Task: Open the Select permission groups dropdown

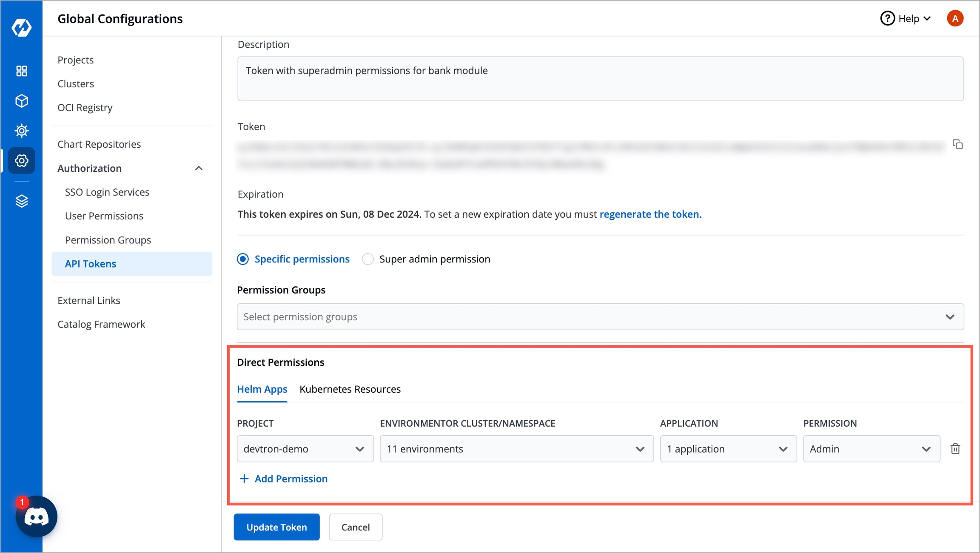Action: [600, 317]
